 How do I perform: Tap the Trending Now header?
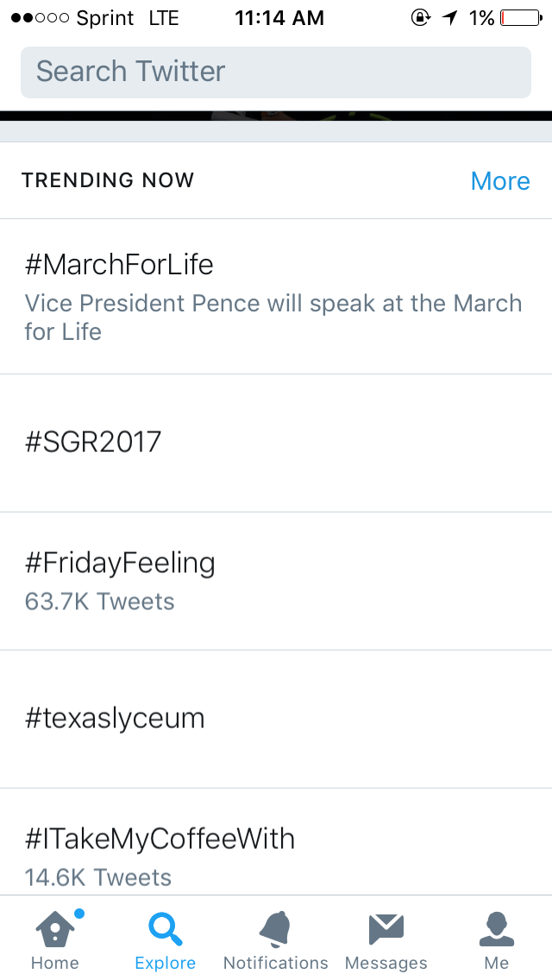(x=108, y=180)
